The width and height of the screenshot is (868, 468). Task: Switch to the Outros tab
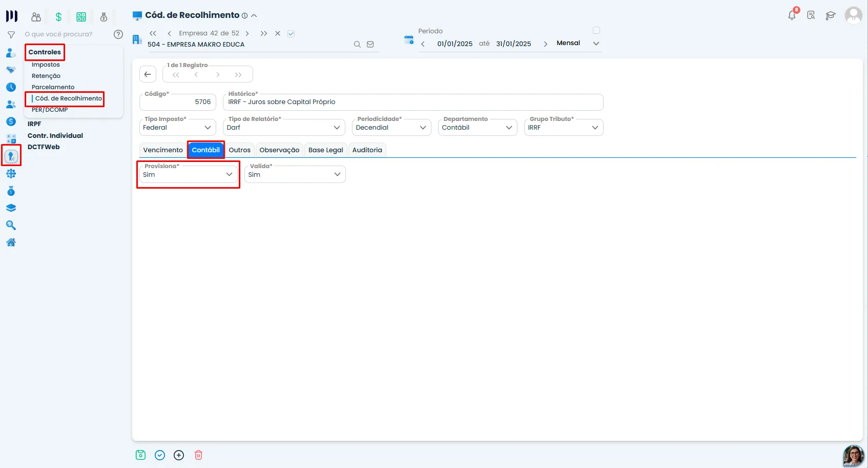[x=239, y=150]
